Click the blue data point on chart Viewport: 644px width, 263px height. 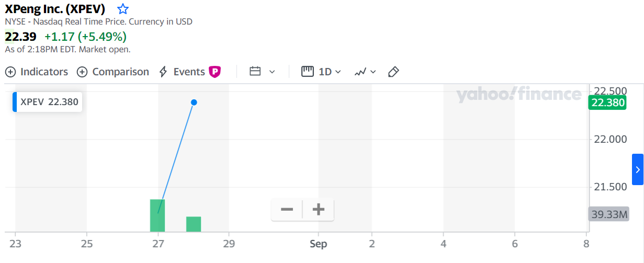pos(194,102)
